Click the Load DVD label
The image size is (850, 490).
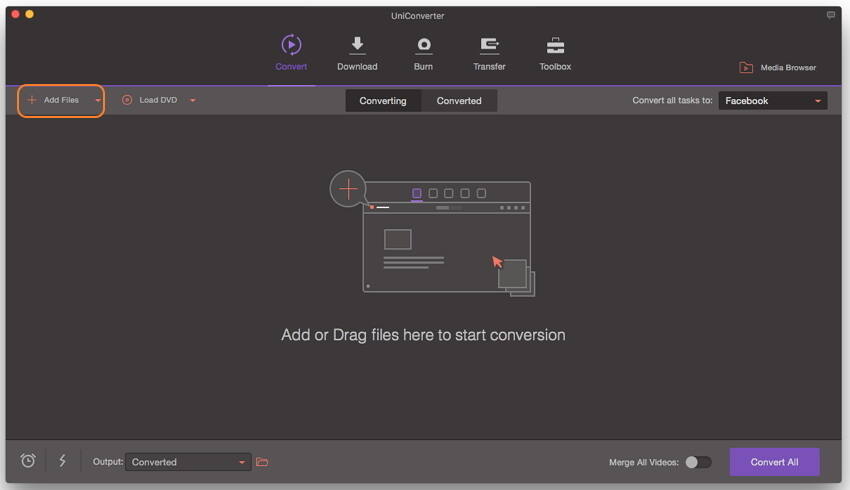tap(158, 100)
